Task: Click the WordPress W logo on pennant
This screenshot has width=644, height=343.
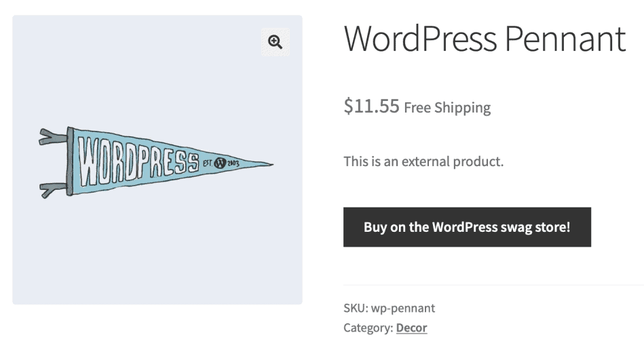Action: click(x=220, y=163)
